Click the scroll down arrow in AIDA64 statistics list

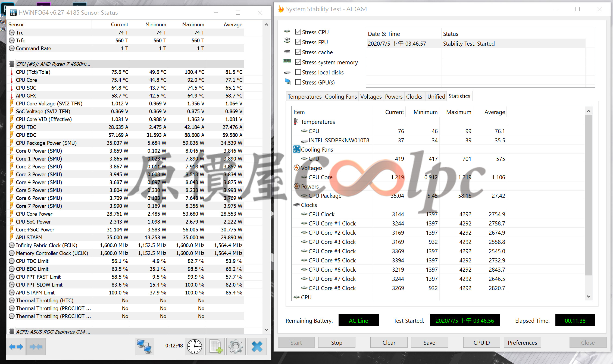click(589, 296)
